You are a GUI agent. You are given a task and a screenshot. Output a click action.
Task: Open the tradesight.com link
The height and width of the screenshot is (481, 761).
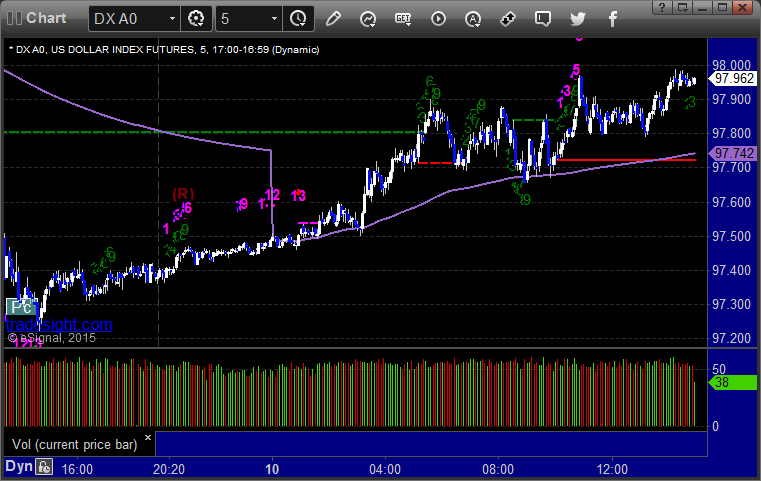tap(59, 324)
